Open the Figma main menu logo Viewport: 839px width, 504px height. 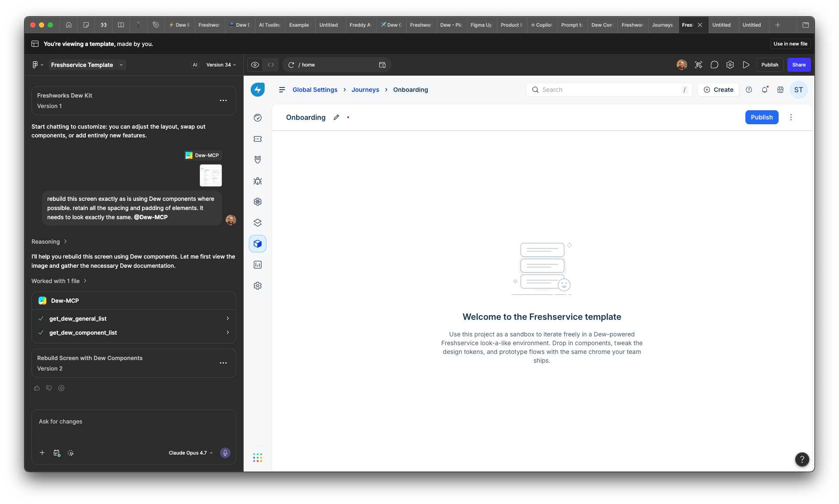35,65
